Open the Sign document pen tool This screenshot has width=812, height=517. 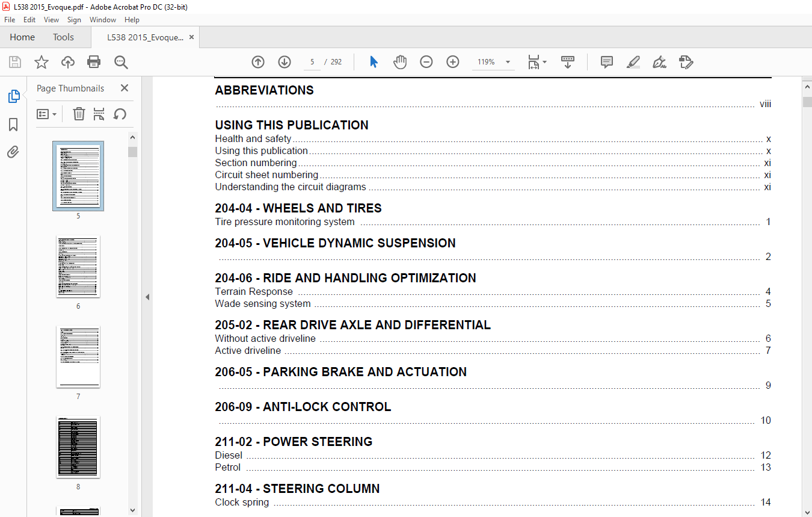tap(660, 62)
